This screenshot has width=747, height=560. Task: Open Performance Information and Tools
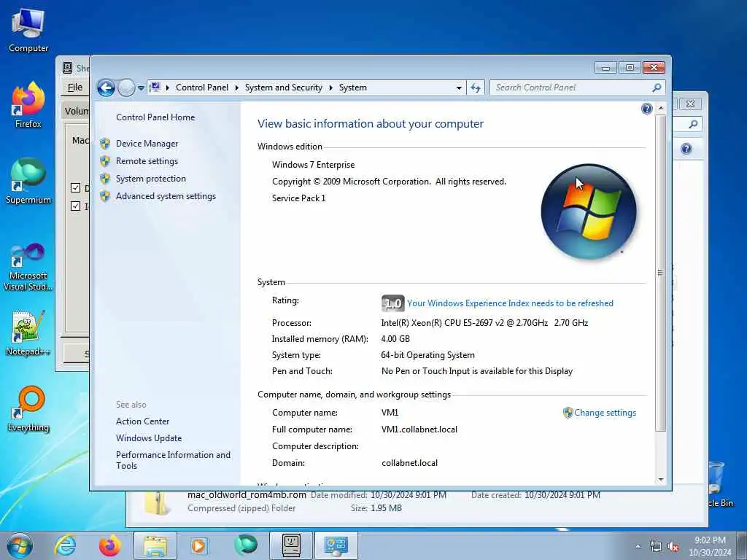coord(173,461)
